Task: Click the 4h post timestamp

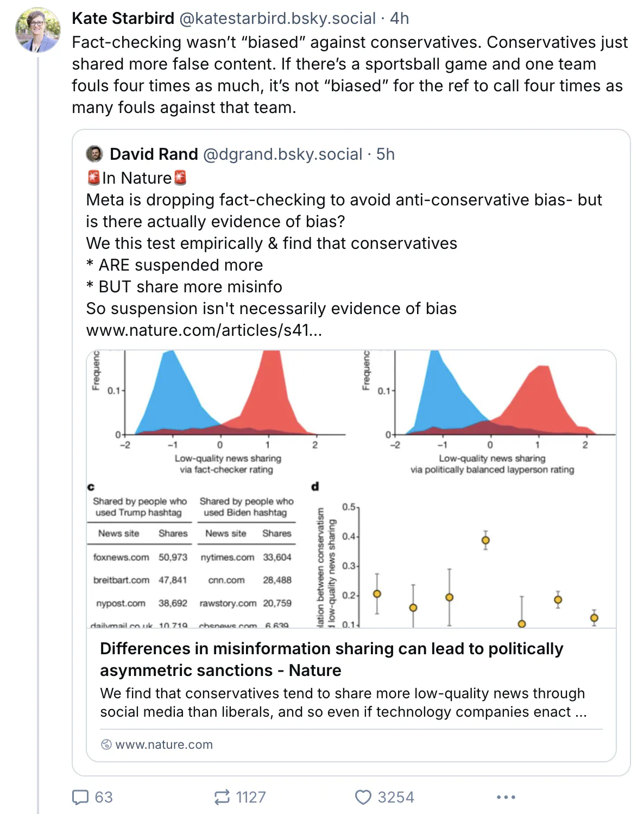Action: (400, 18)
